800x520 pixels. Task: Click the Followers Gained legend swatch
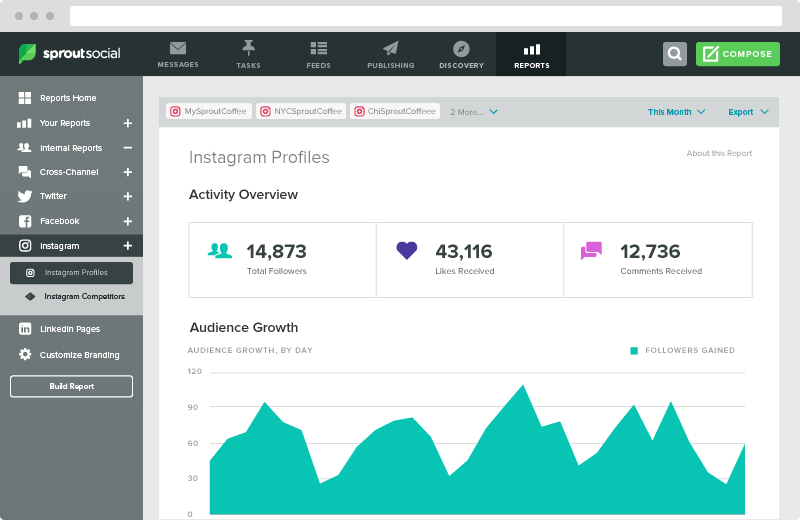[x=634, y=351]
